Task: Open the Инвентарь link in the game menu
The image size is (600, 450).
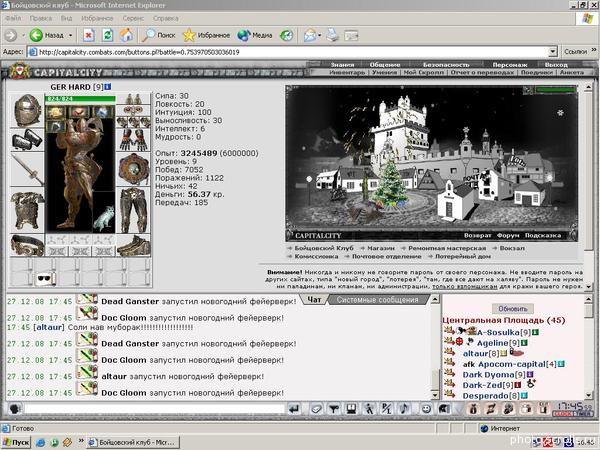Action: (347, 72)
